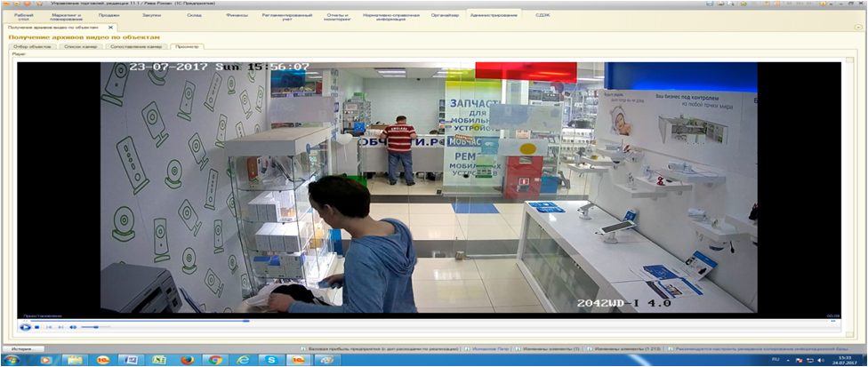Switch to the Список камер tab

point(80,47)
